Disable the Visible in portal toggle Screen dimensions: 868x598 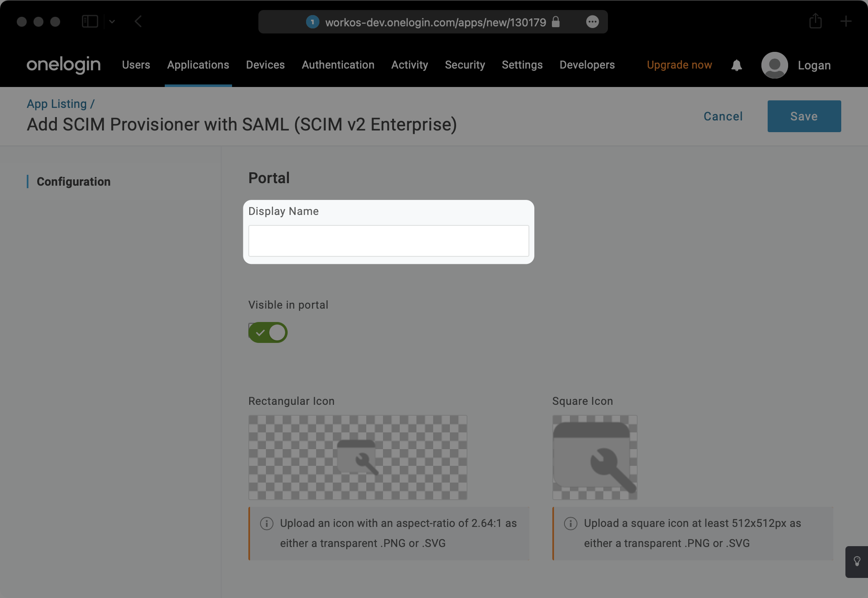point(268,332)
